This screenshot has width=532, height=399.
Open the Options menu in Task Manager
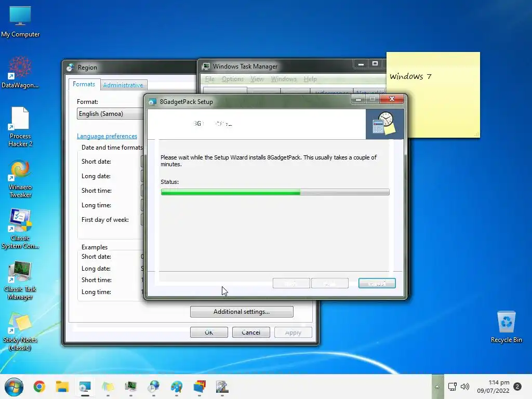[233, 79]
